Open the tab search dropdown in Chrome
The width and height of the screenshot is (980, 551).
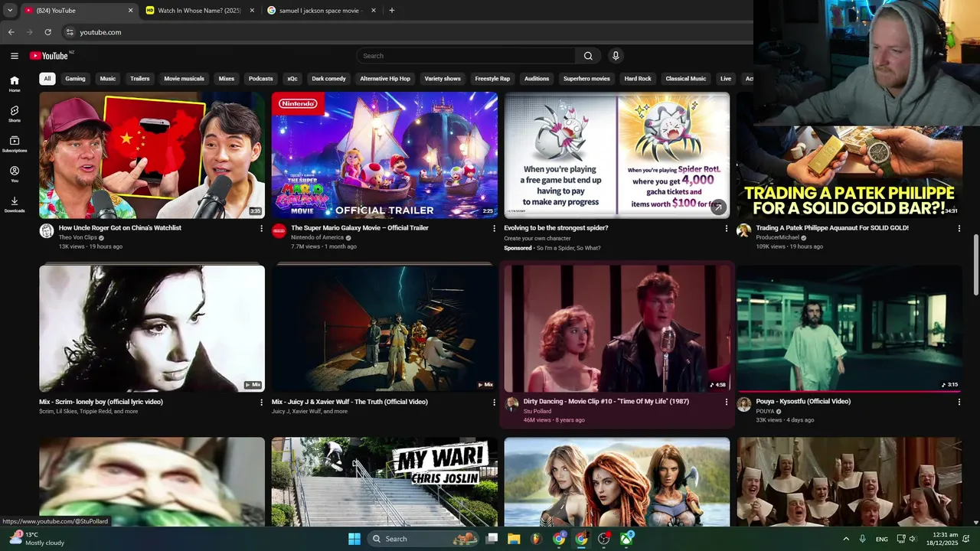(10, 11)
